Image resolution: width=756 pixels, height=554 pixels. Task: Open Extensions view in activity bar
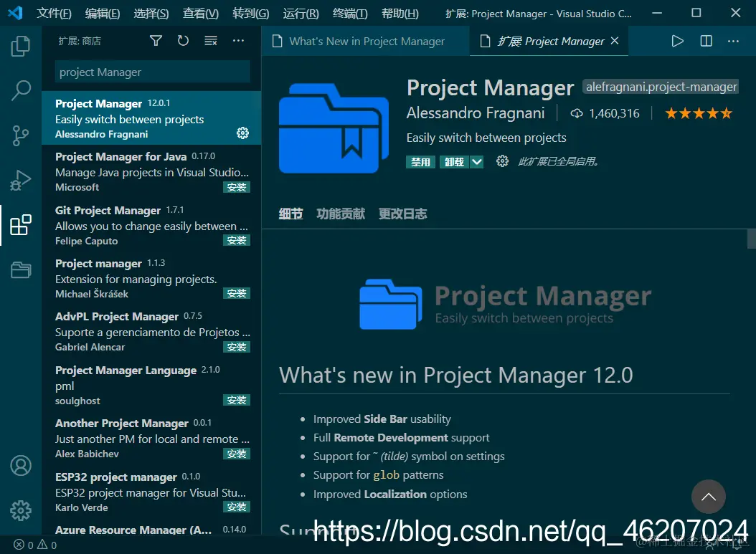point(20,225)
